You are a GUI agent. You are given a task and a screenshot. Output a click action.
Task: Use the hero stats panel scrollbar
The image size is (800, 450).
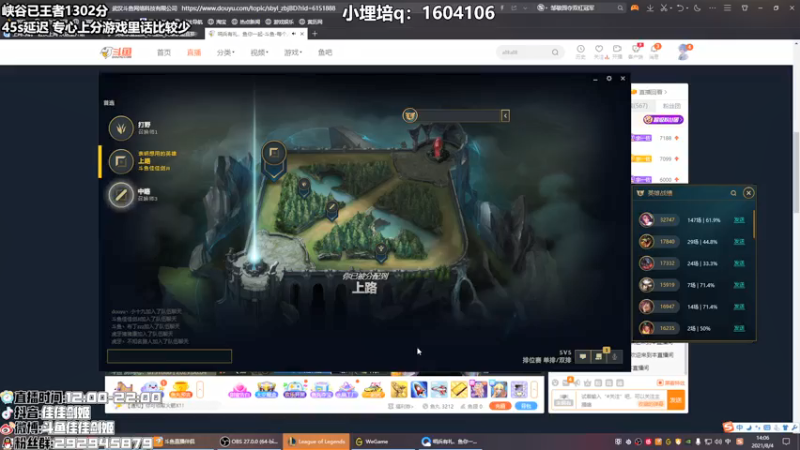tap(754, 223)
